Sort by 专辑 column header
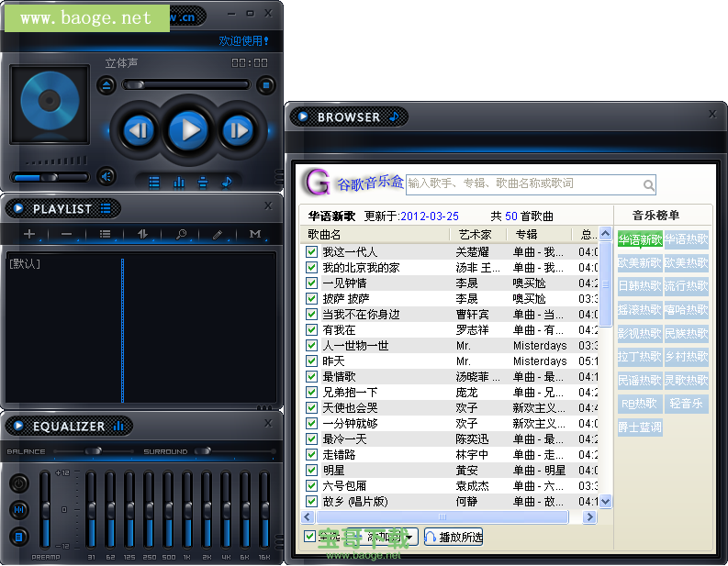The height and width of the screenshot is (566, 728). 539,234
